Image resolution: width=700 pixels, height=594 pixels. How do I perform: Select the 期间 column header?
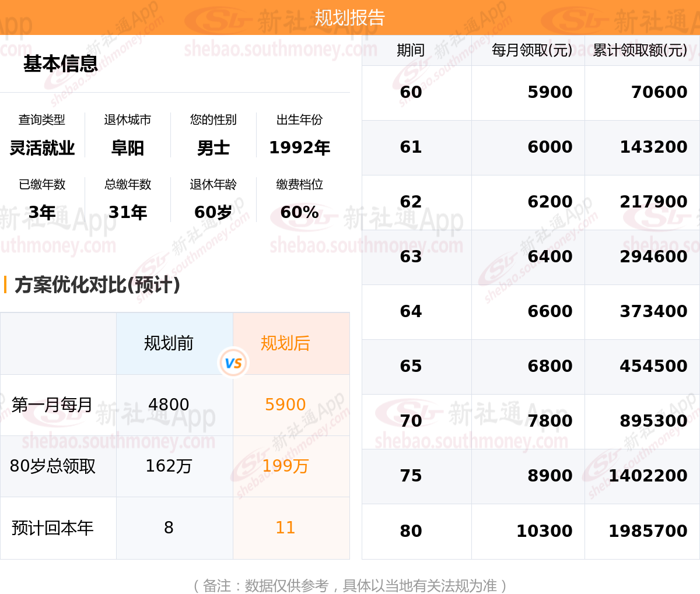411,50
